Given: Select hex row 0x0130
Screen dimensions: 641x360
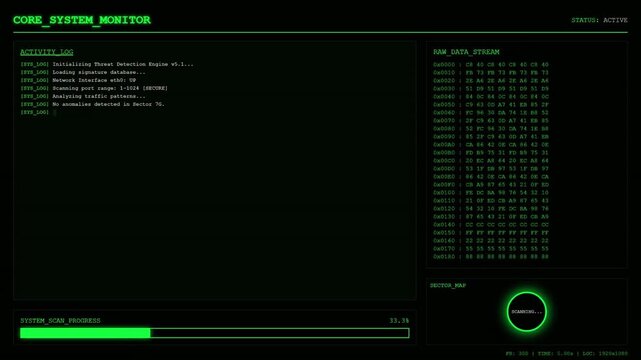Looking at the screenshot, I should pos(491,217).
